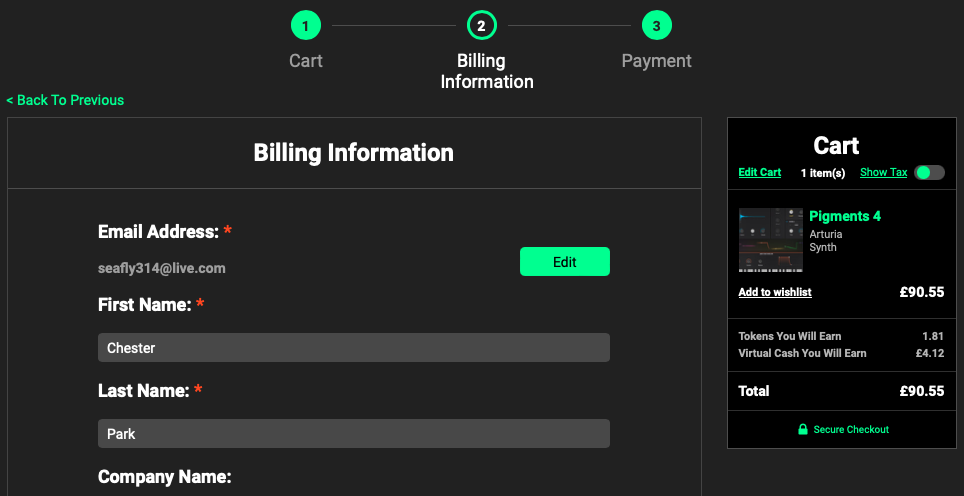Select the Billing Information step label
This screenshot has height=496, width=964.
point(487,71)
